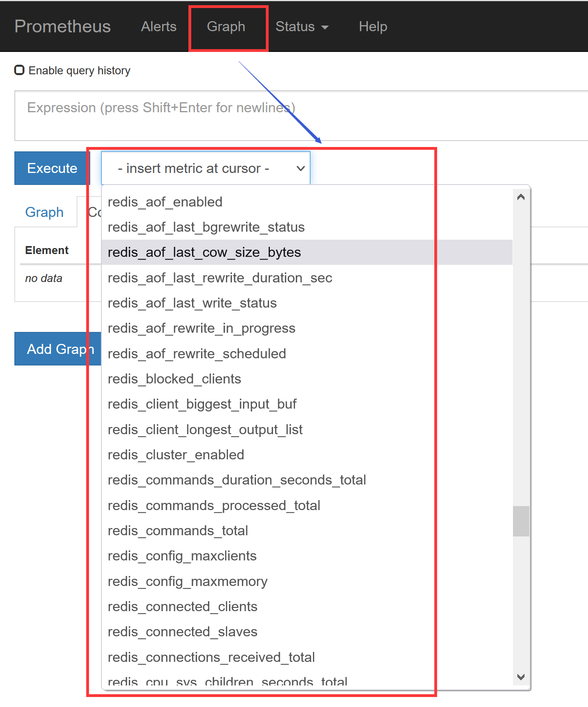Choose redis_aof_rewrite_in_progress

pyautogui.click(x=307, y=328)
